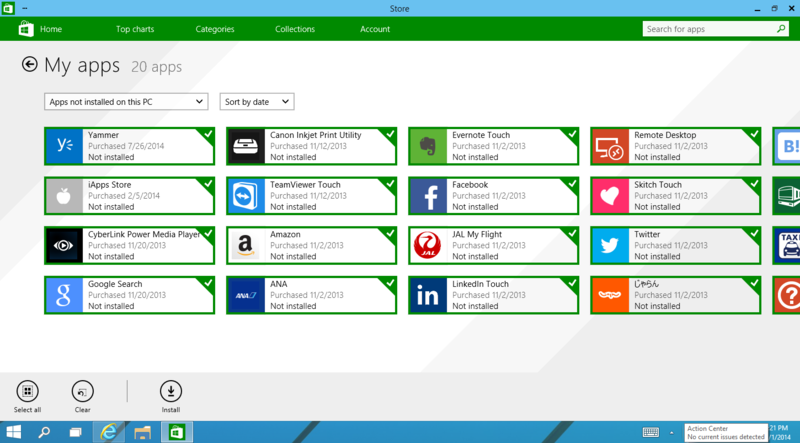The width and height of the screenshot is (800, 443).
Task: Click the Evernote Touch elephant icon
Action: [428, 146]
